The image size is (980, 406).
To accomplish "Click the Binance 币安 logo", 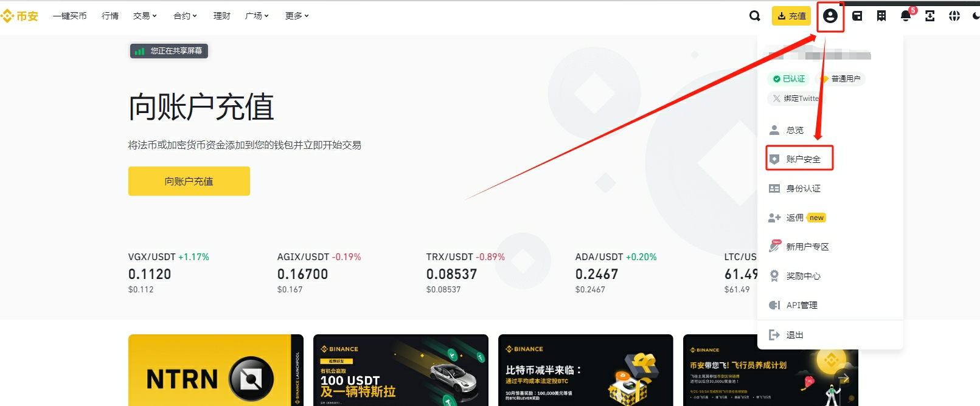I will pyautogui.click(x=19, y=16).
